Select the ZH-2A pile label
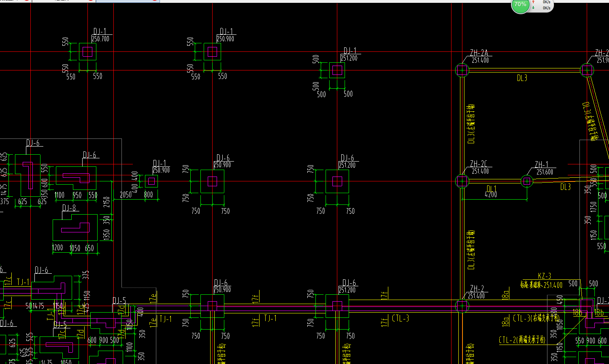Image resolution: width=609 pixels, height=364 pixels. tap(479, 53)
